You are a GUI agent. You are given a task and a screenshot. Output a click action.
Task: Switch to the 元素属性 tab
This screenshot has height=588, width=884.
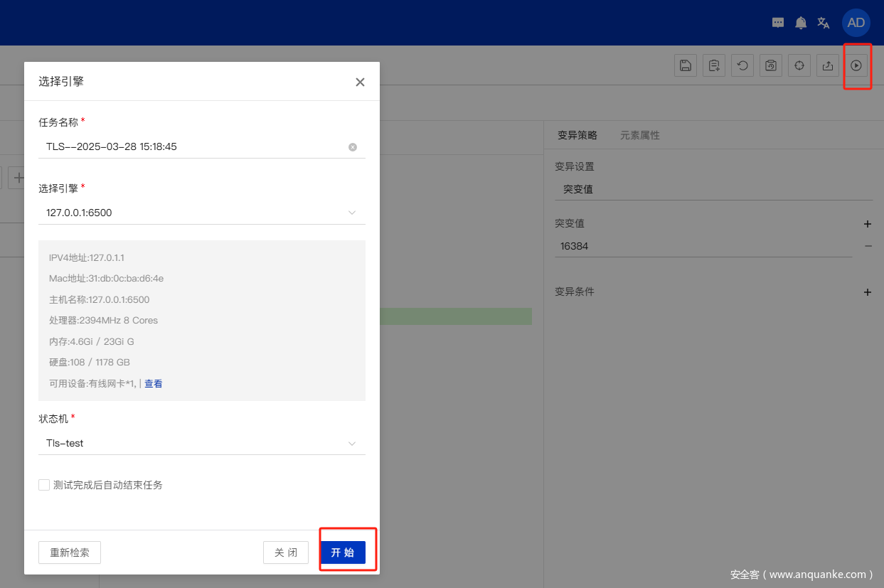pyautogui.click(x=639, y=135)
